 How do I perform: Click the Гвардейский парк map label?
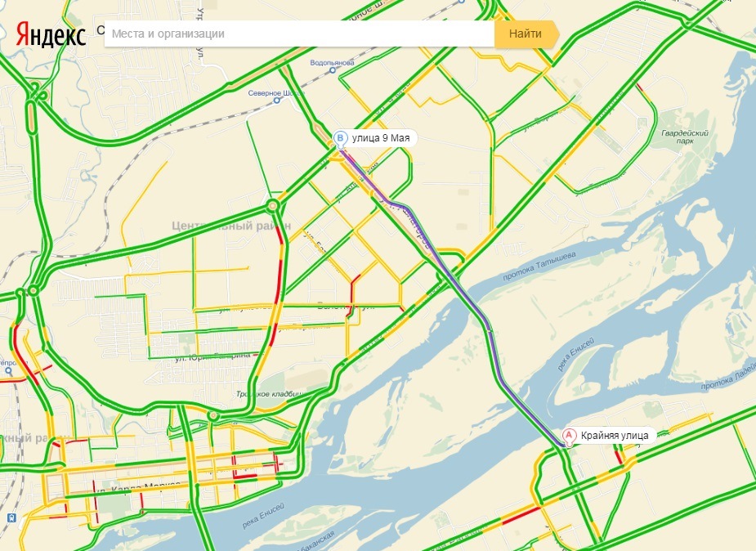tap(684, 137)
